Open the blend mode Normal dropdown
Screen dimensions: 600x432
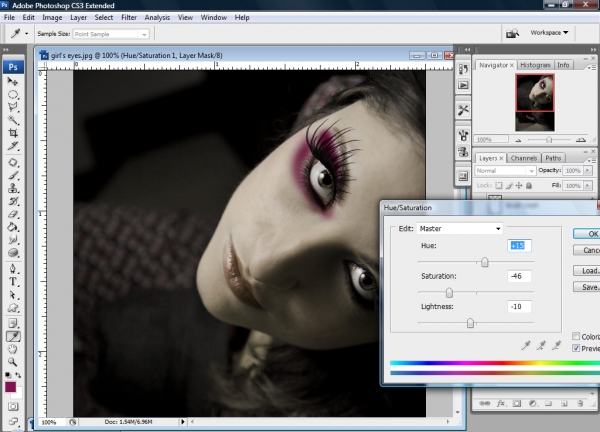pos(505,171)
